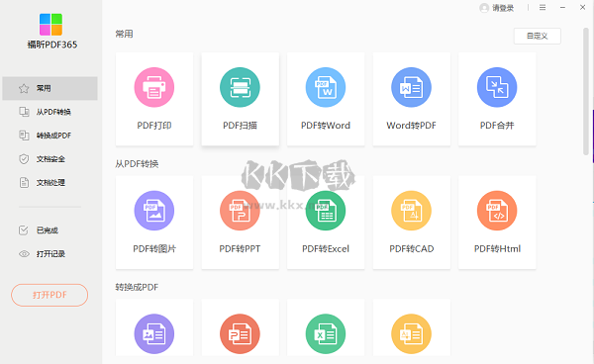Open the 文档安全 sidebar section
Screen dimensions: 594x364
[49, 159]
